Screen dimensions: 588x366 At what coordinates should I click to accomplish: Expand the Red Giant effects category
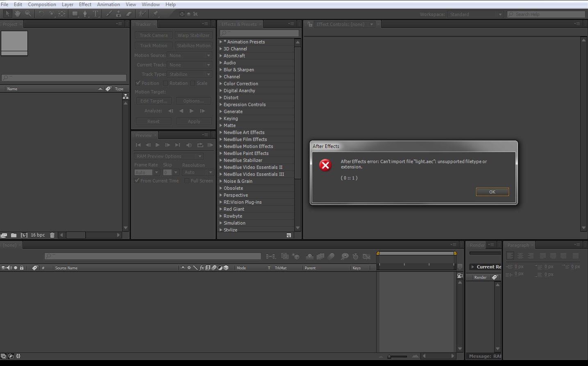pyautogui.click(x=221, y=209)
